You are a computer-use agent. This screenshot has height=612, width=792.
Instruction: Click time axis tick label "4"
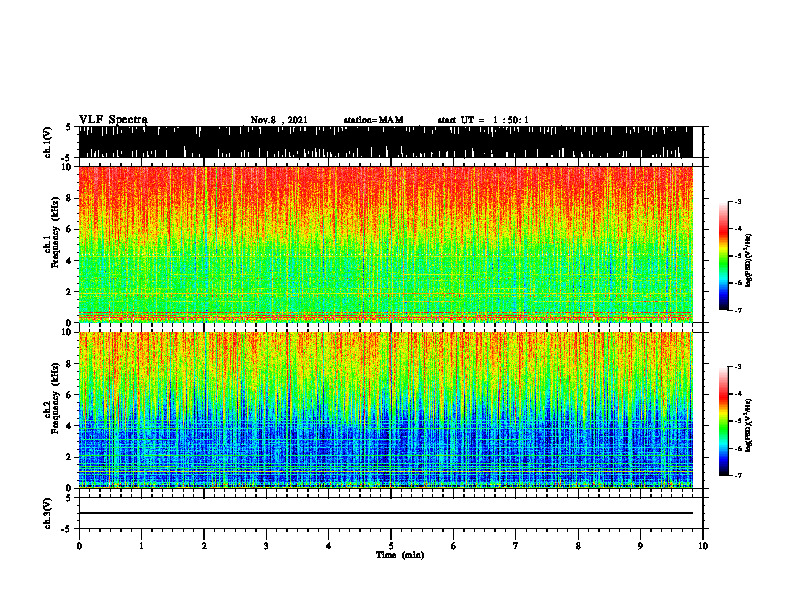[329, 546]
